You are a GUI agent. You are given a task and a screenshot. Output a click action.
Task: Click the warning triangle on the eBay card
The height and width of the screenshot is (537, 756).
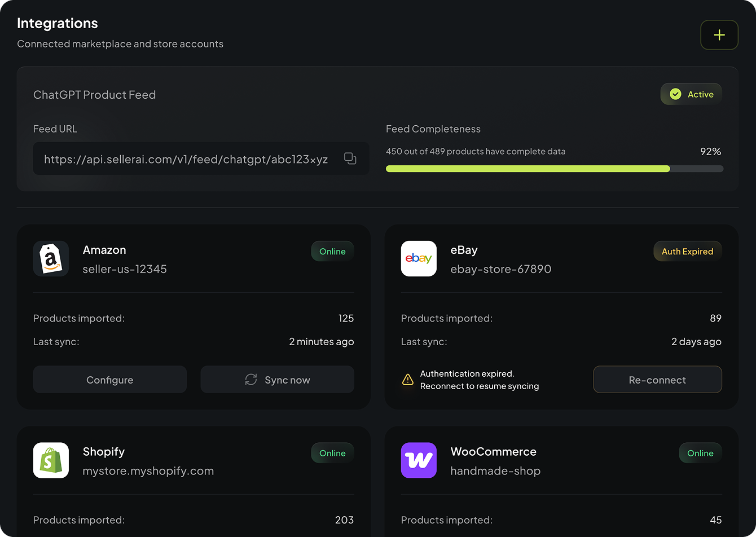407,379
